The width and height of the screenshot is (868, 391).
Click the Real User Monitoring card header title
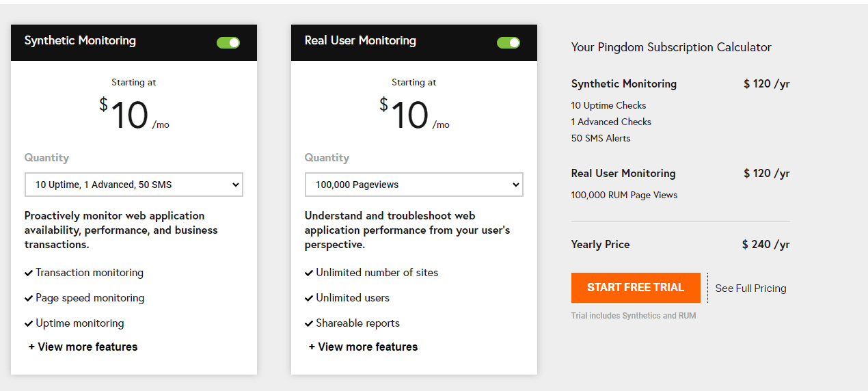click(x=360, y=40)
